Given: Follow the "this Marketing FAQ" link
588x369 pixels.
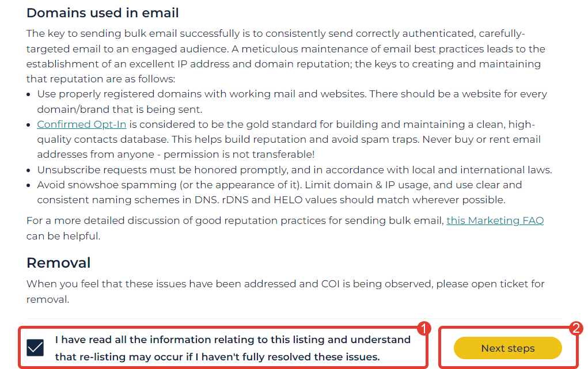Looking at the screenshot, I should [495, 220].
